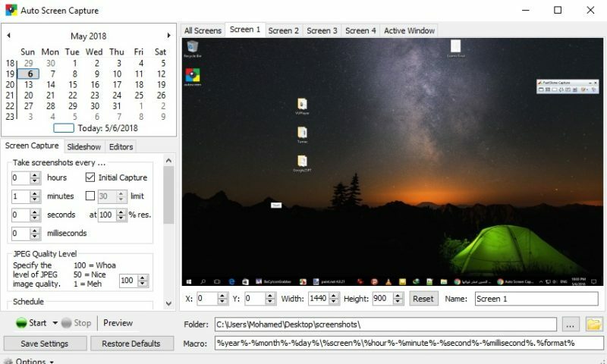Click the Windows Start icon in the preview taskbar
Viewport: 607px width, 364px height.
point(189,281)
